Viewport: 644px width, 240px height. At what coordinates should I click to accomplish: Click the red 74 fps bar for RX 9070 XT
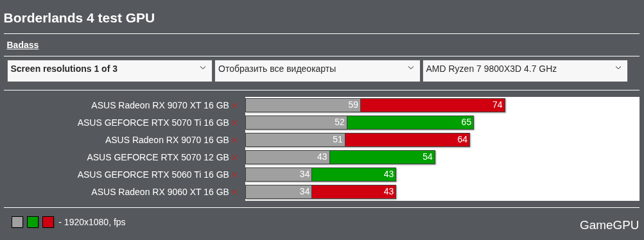pyautogui.click(x=433, y=105)
